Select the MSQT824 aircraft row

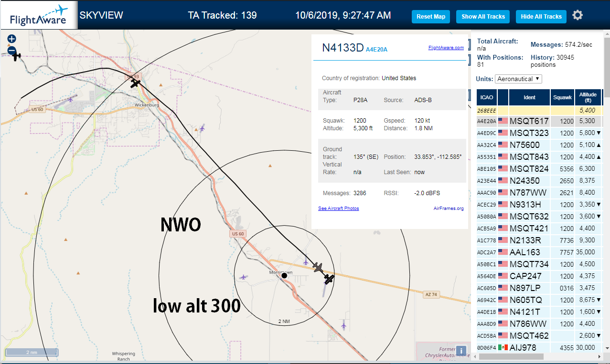click(539, 169)
